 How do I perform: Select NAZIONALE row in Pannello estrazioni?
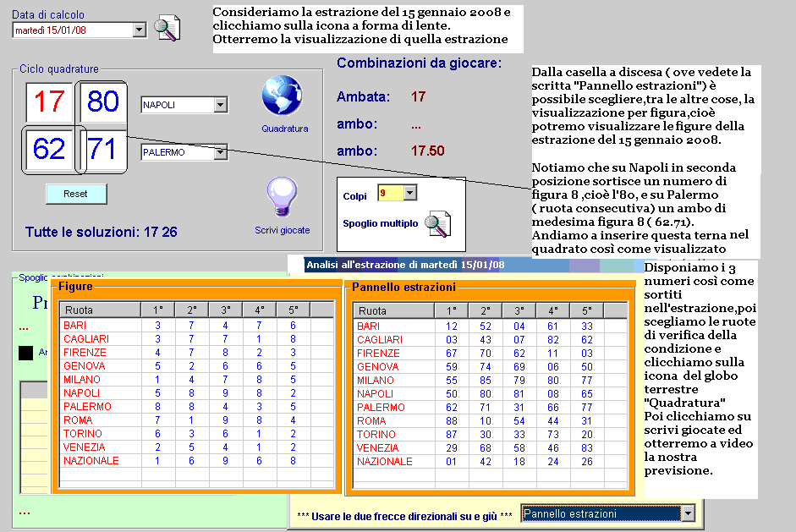tap(491, 462)
